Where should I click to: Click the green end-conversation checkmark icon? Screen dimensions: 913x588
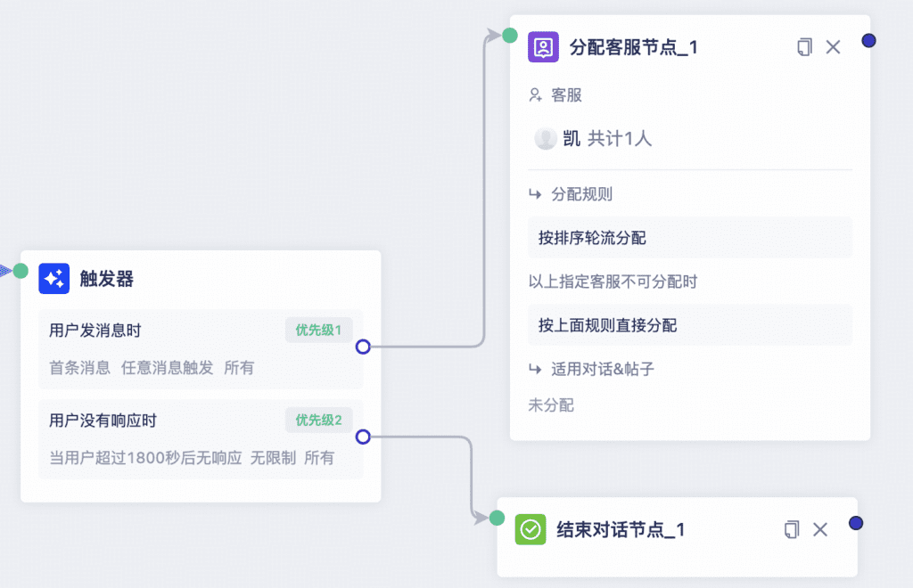[x=531, y=529]
